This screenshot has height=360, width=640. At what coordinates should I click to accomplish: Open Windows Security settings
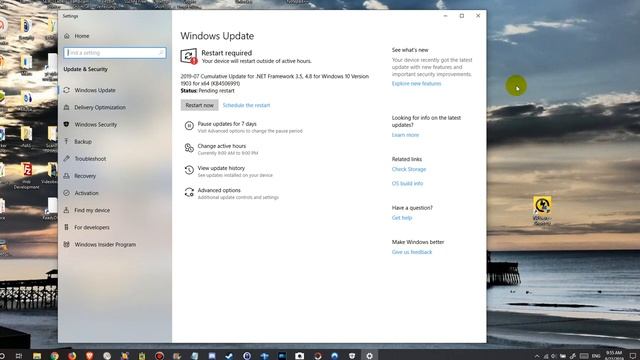(x=96, y=124)
